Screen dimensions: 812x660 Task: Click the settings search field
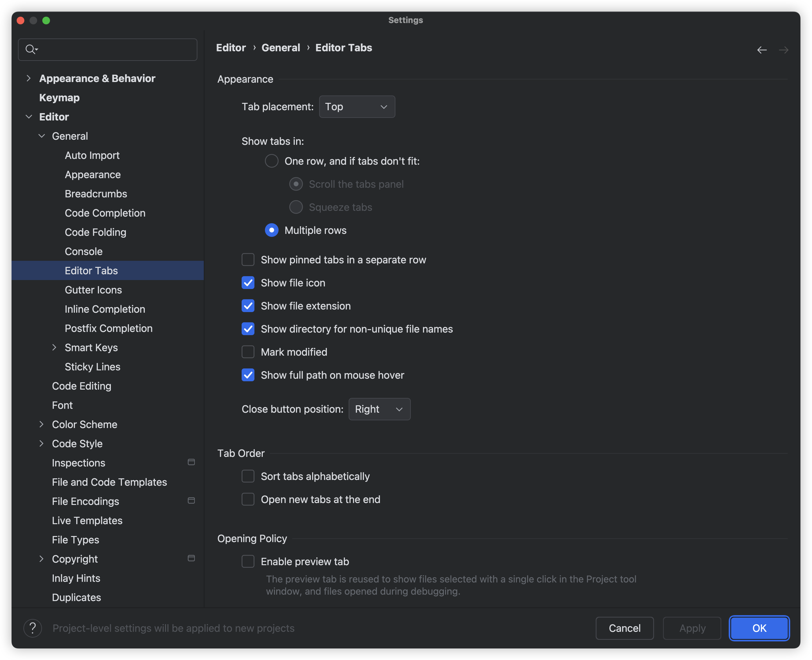coord(114,49)
